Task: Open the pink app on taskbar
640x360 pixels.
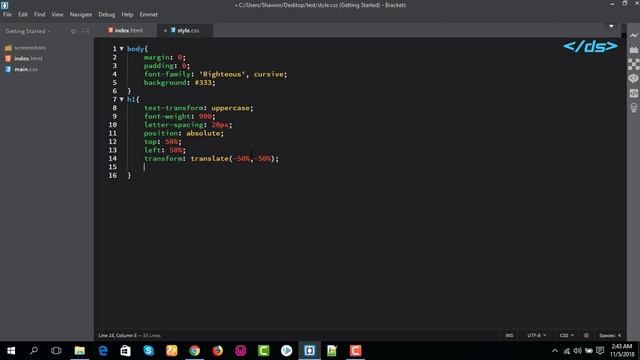Action: point(240,351)
